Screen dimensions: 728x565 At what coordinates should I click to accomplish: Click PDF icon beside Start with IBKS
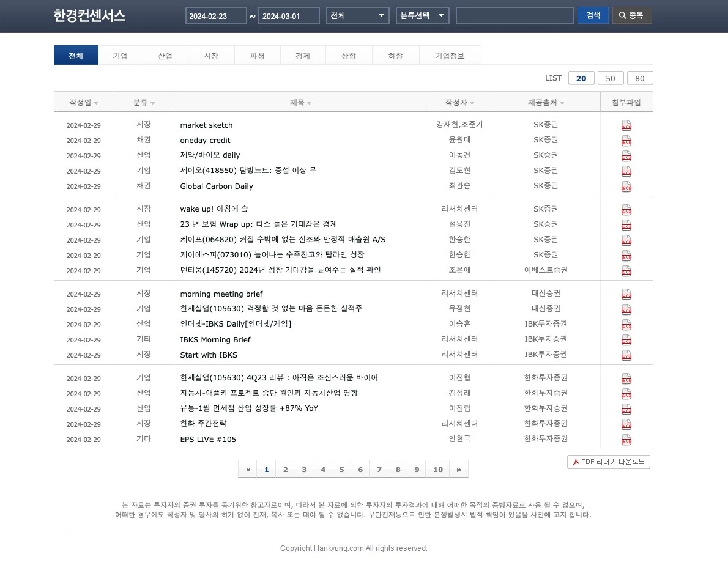pyautogui.click(x=626, y=355)
